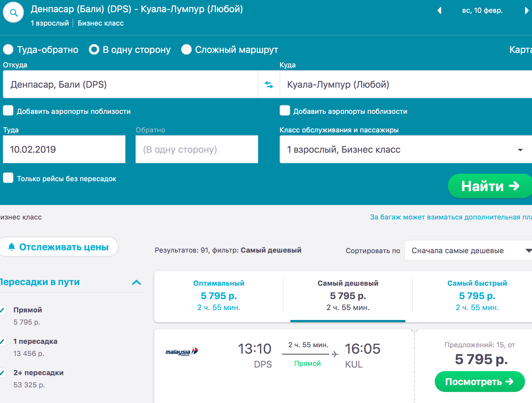Open the Карта link
This screenshot has height=403, width=532.
[x=521, y=50]
